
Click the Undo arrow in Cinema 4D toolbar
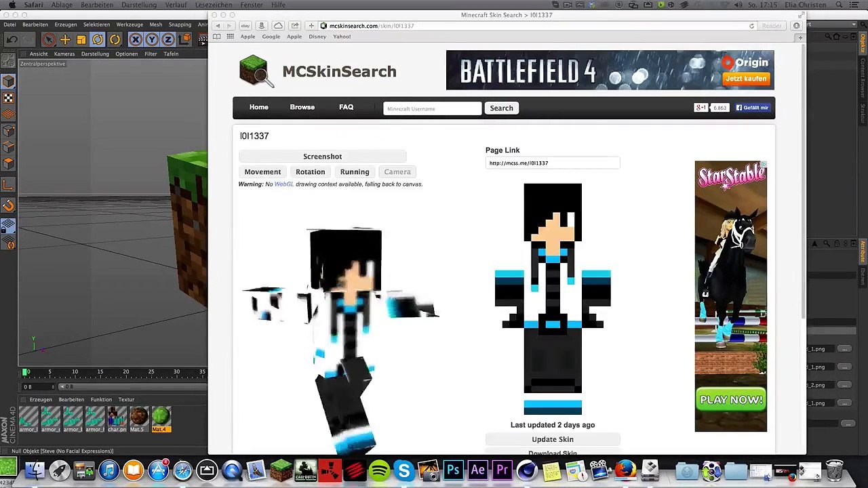pyautogui.click(x=12, y=40)
